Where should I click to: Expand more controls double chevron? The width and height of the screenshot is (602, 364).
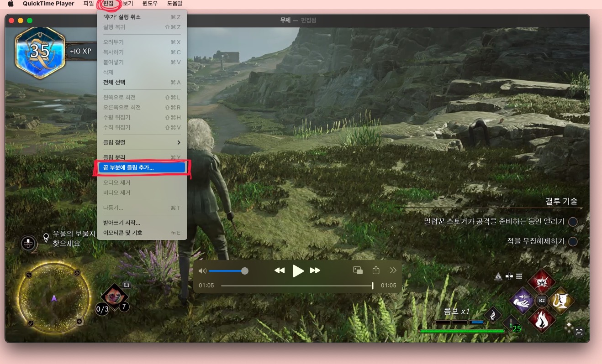click(393, 270)
